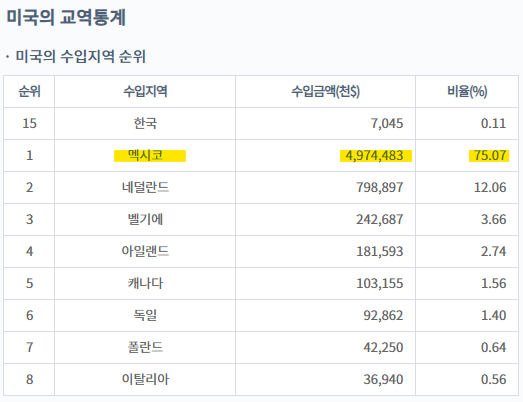This screenshot has width=523, height=402.
Task: Click the 미국의 수입지역 순위 subtitle
Action: point(80,56)
